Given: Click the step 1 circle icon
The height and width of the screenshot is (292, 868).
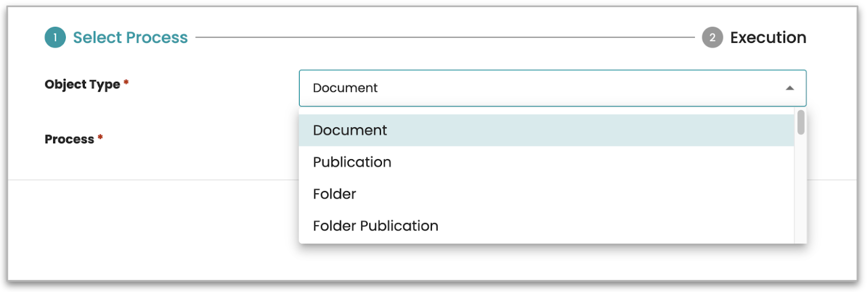Looking at the screenshot, I should pos(55,37).
